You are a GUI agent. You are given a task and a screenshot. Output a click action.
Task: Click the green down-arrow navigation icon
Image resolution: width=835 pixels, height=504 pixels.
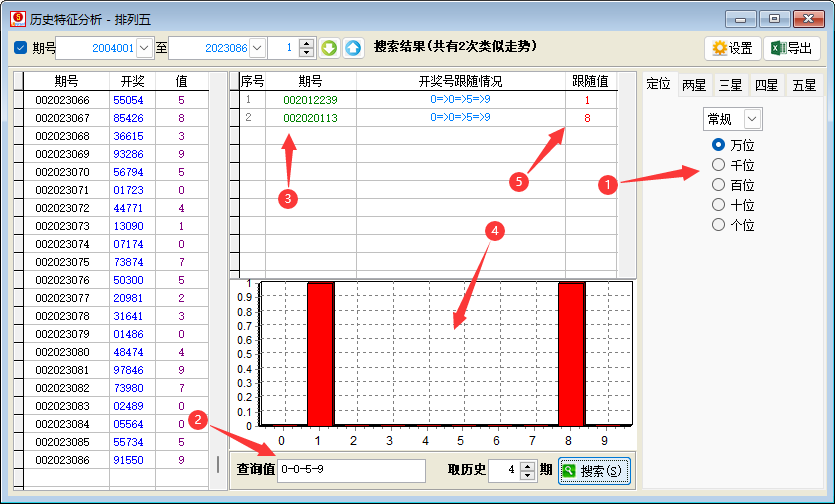(329, 48)
